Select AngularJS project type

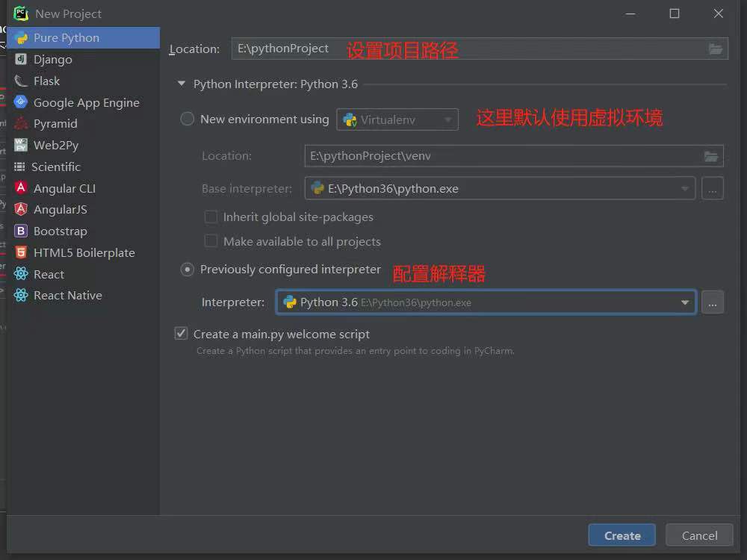click(x=84, y=210)
